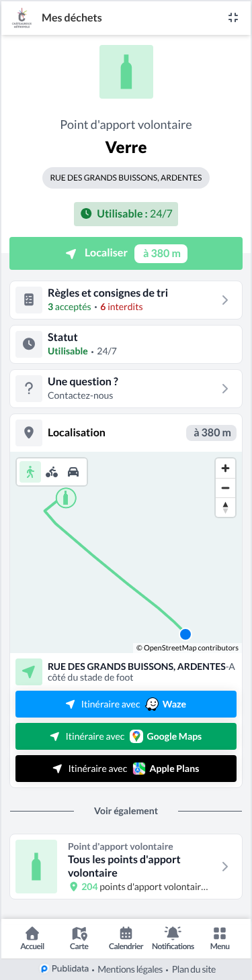The height and width of the screenshot is (980, 252).
Task: Open Mentions légales link
Action: (130, 969)
